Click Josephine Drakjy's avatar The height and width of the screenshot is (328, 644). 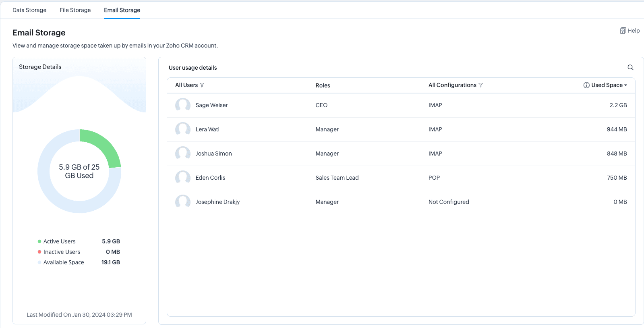pos(183,202)
